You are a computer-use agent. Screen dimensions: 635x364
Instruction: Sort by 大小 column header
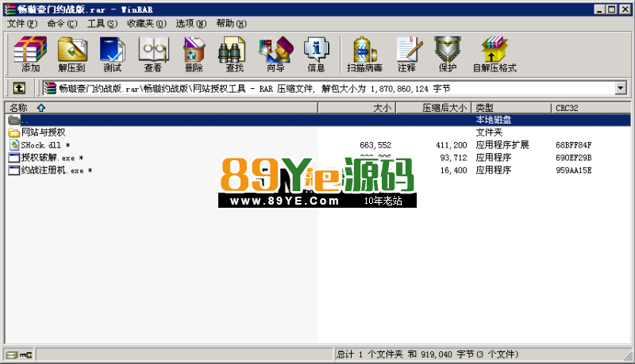tap(356, 108)
